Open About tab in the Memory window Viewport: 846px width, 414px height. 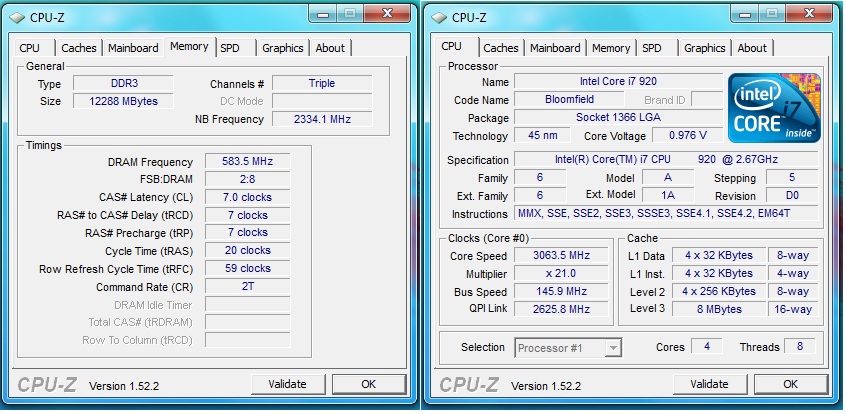(330, 48)
